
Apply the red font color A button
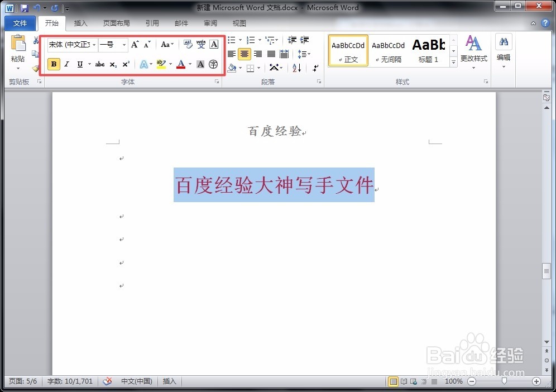pos(181,64)
